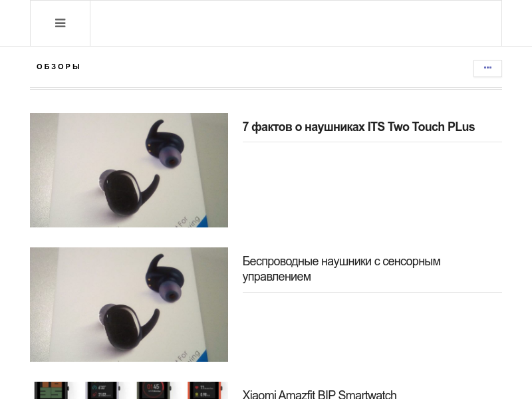
Task: Click the three-dots more button
Action: click(x=487, y=68)
